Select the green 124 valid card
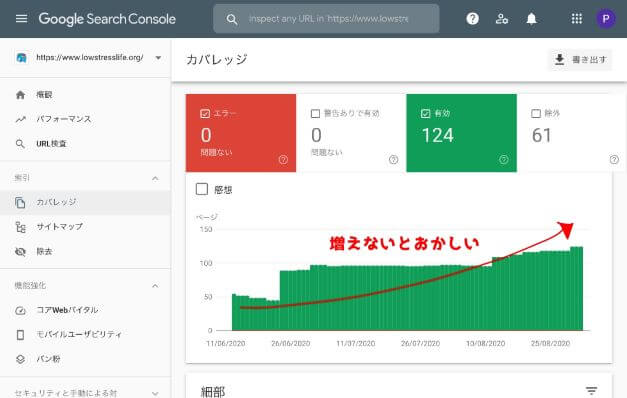This screenshot has height=398, width=627. pyautogui.click(x=461, y=133)
